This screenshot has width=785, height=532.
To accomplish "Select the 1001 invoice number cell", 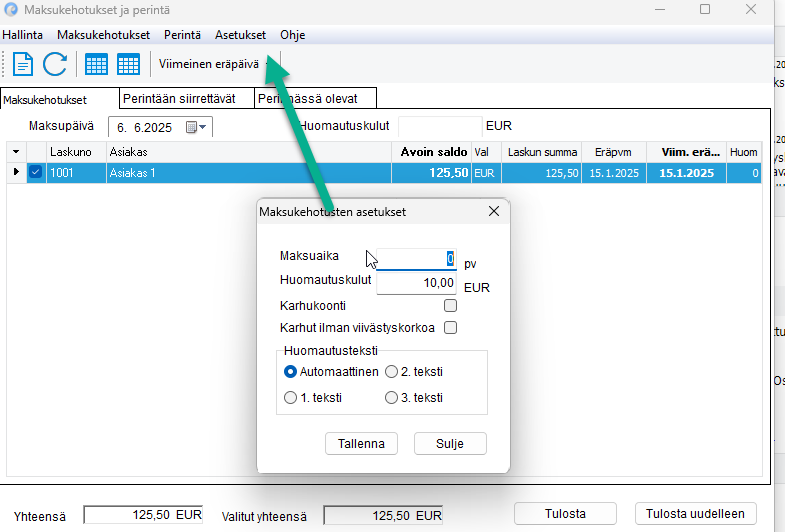I will [76, 173].
